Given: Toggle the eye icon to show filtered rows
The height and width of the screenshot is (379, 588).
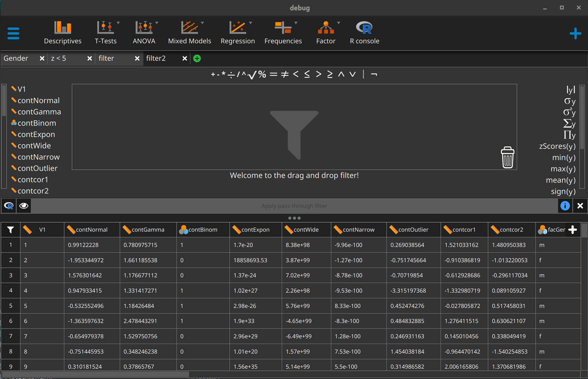Looking at the screenshot, I should point(24,206).
